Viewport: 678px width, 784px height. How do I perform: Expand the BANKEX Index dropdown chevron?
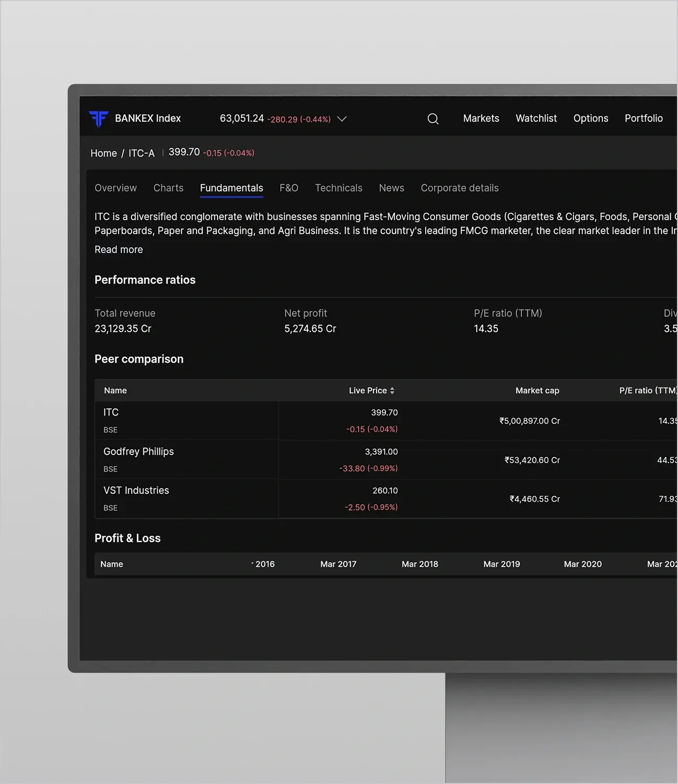coord(342,119)
